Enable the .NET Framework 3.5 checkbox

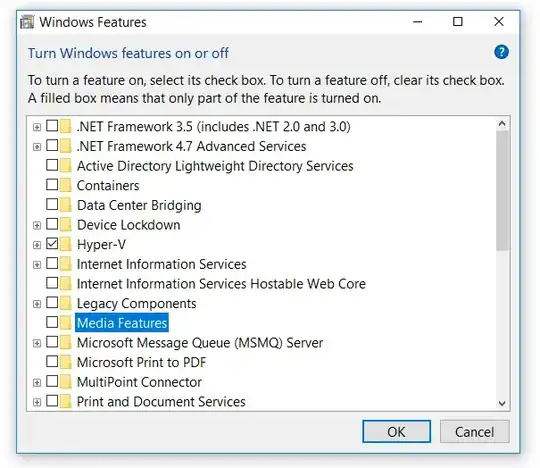coord(52,126)
